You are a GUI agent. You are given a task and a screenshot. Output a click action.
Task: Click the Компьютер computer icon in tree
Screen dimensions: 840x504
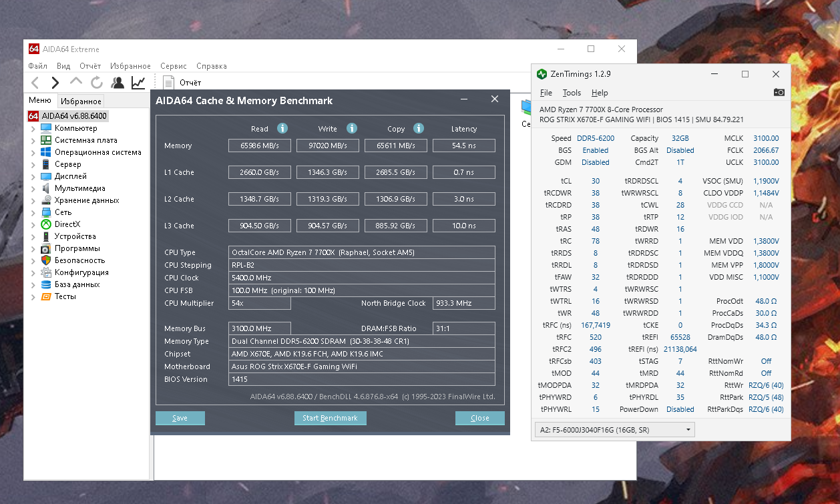46,128
